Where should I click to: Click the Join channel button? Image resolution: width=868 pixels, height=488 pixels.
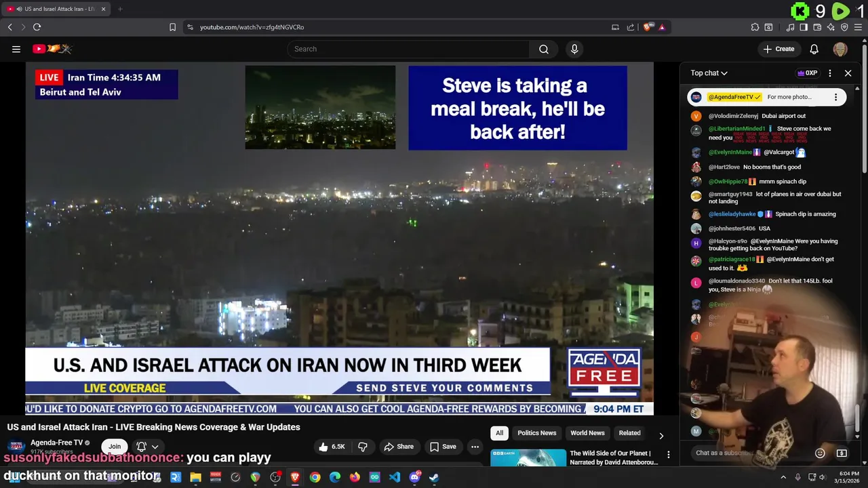115,447
